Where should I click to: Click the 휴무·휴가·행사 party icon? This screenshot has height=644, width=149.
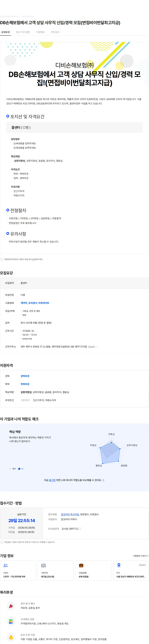point(11,606)
